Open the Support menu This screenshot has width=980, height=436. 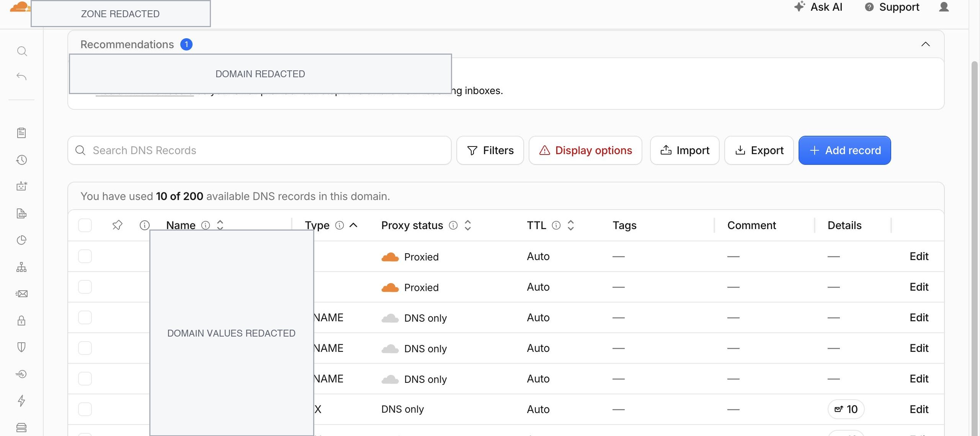point(892,7)
